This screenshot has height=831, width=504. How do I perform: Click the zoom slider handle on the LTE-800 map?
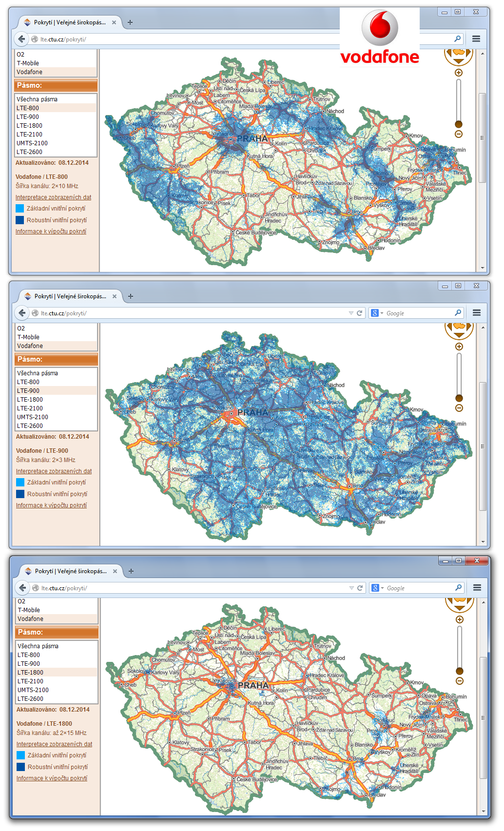(459, 124)
